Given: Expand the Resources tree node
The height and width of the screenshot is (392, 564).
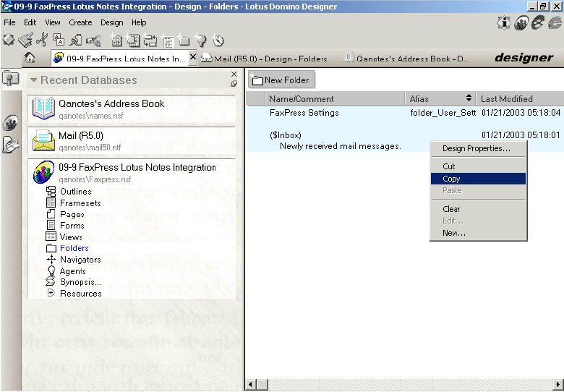Looking at the screenshot, I should pos(51,294).
